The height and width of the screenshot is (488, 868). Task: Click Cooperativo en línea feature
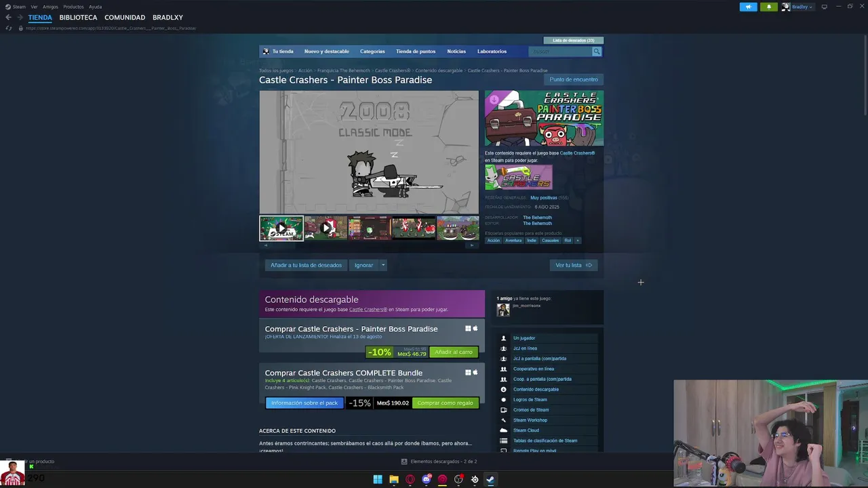click(x=549, y=369)
